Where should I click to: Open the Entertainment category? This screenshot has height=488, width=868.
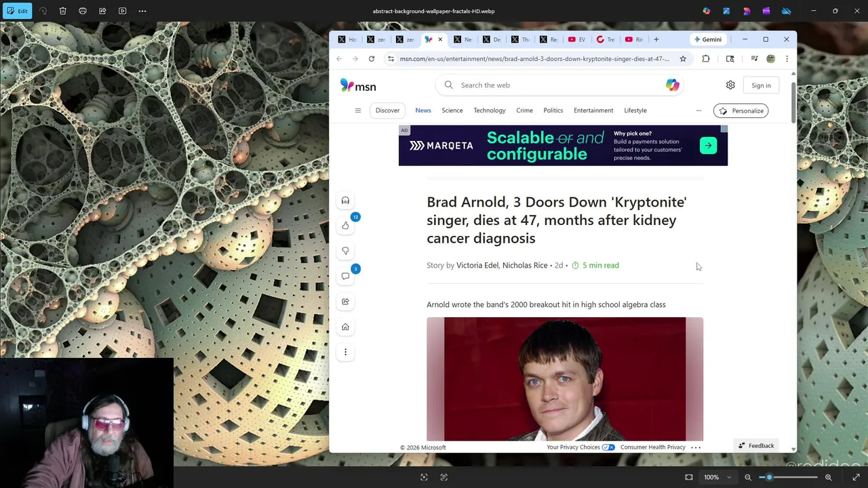pos(593,110)
